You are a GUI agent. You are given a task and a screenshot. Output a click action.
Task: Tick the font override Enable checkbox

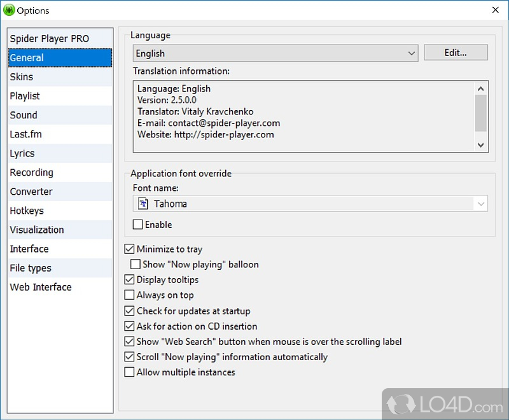point(137,225)
